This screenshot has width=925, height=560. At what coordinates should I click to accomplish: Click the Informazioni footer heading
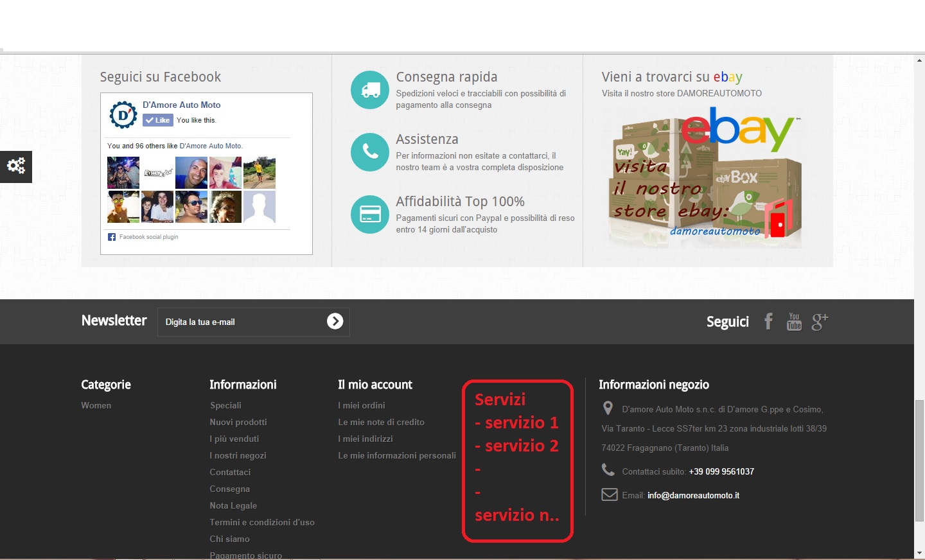243,385
